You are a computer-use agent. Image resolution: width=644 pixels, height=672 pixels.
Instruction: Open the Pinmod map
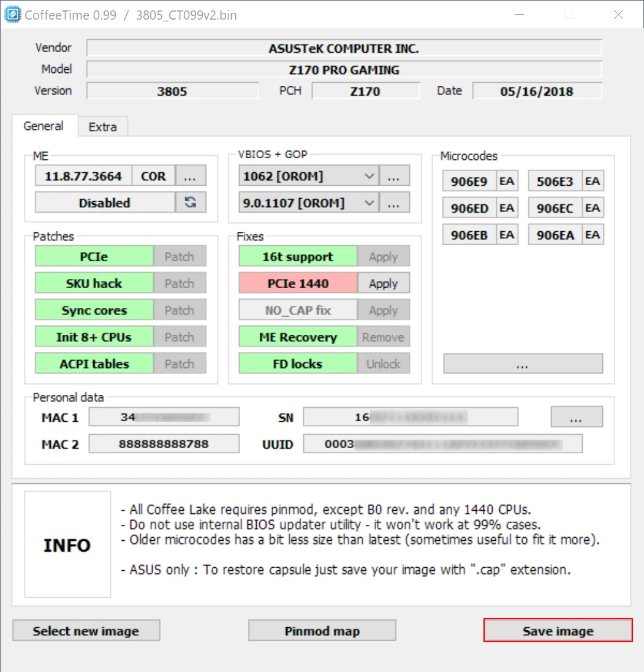click(x=322, y=630)
